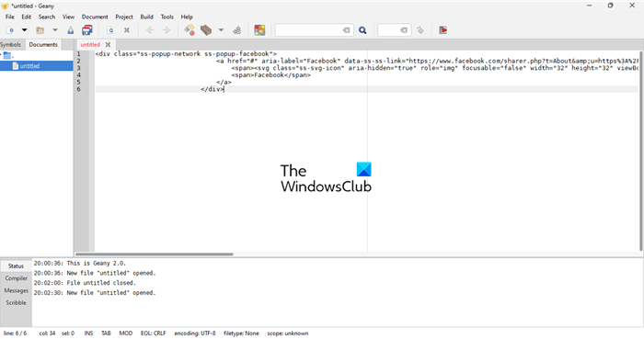Open the Document menu

tap(95, 17)
